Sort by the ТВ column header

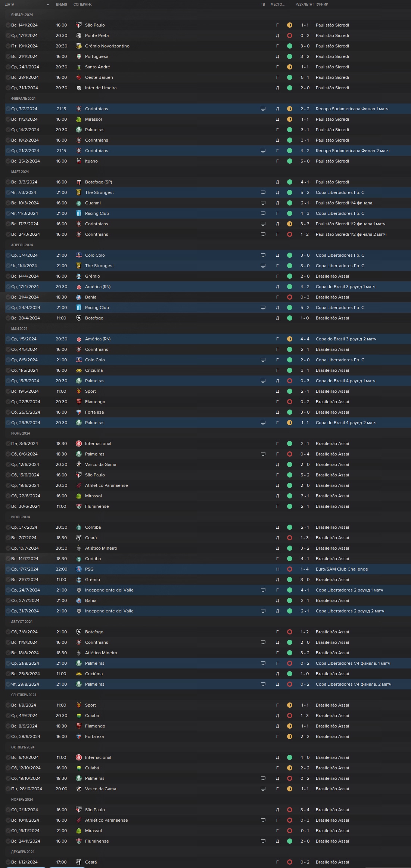point(263,4)
